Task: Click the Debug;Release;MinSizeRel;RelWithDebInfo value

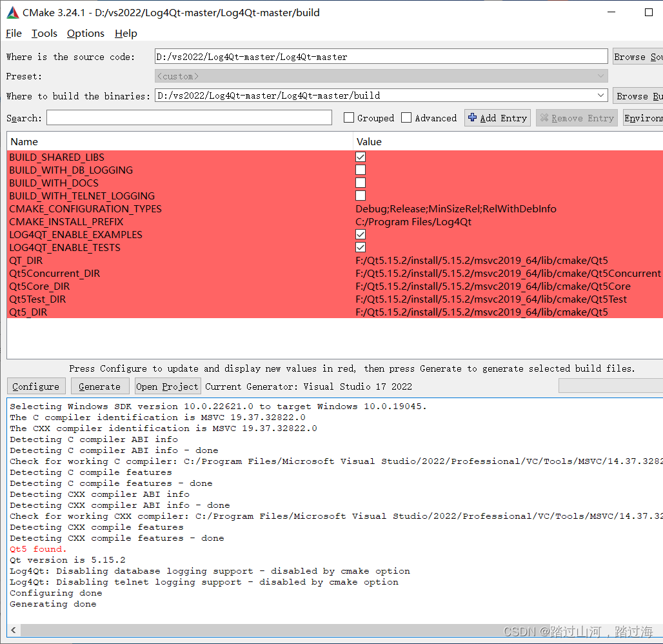Action: click(456, 208)
